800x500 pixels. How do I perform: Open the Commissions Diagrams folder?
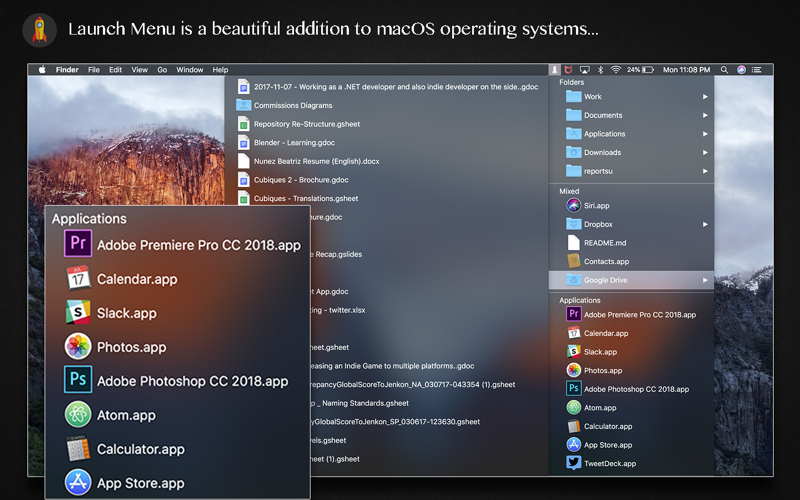(x=284, y=106)
